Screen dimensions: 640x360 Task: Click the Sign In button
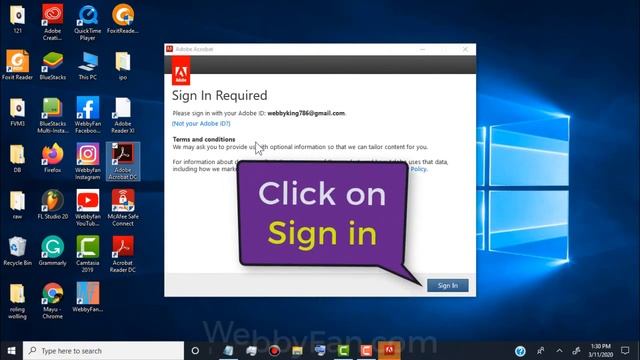[x=447, y=285]
